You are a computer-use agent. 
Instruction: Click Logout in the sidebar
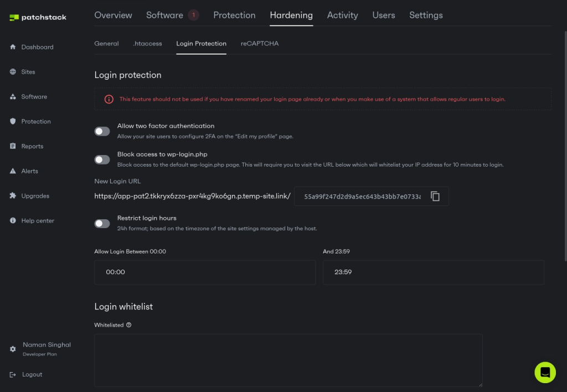(x=32, y=374)
